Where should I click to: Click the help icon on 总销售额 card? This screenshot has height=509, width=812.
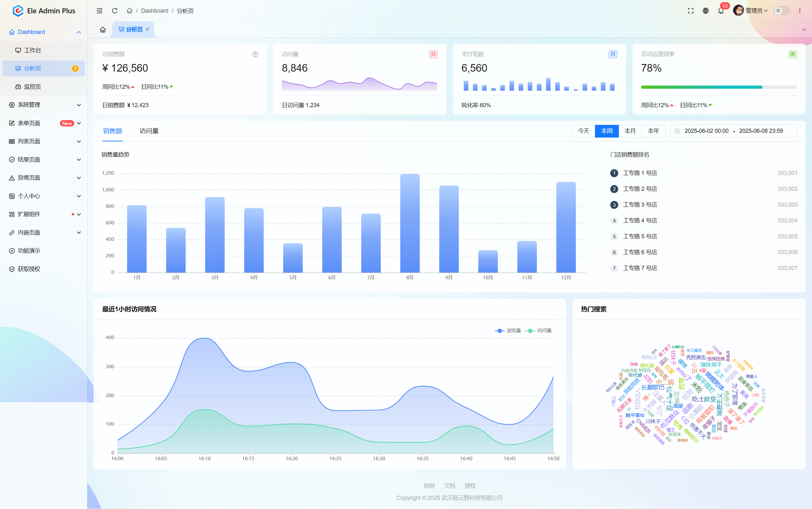(255, 54)
